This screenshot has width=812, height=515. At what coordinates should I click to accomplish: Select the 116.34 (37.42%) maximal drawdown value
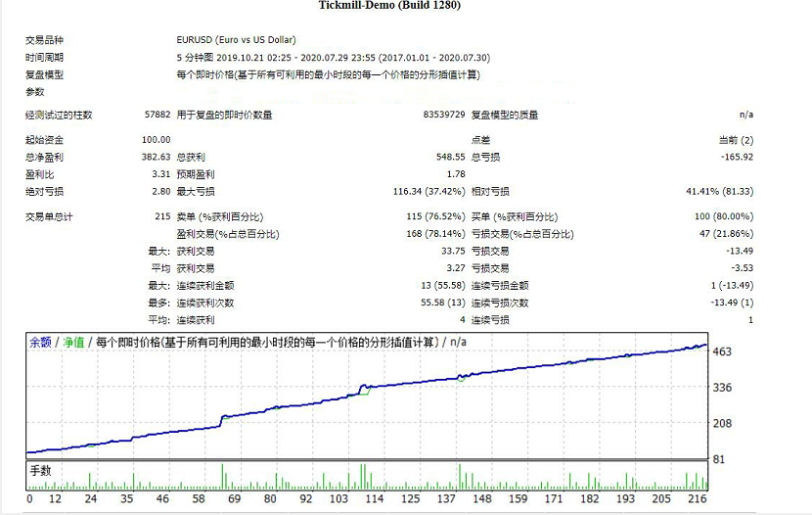429,191
